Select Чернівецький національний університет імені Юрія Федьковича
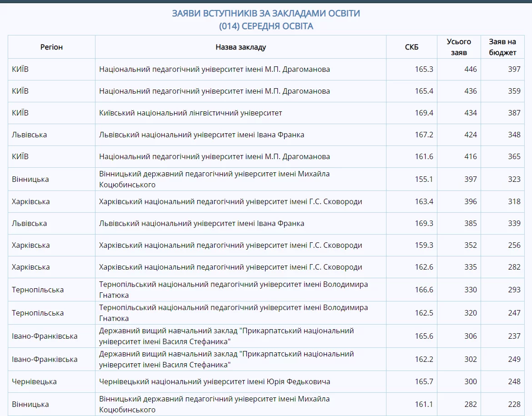Viewport: 532px width, 416px height. click(x=215, y=382)
